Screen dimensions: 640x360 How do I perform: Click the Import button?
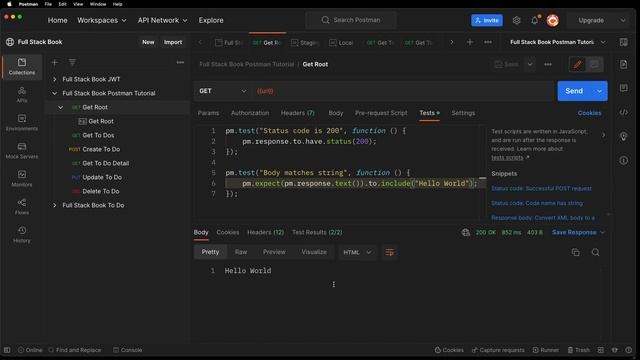click(173, 42)
